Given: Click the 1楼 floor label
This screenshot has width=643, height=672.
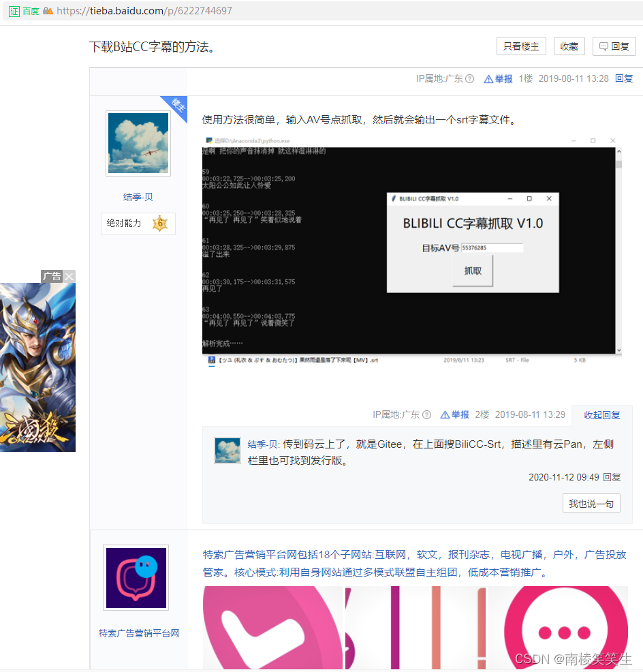Looking at the screenshot, I should [x=526, y=79].
